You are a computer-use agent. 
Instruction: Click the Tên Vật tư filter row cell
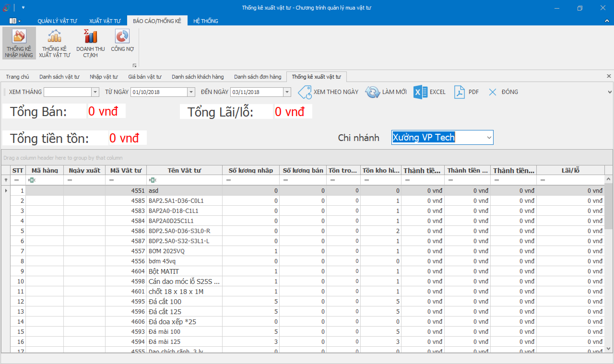[x=186, y=180]
